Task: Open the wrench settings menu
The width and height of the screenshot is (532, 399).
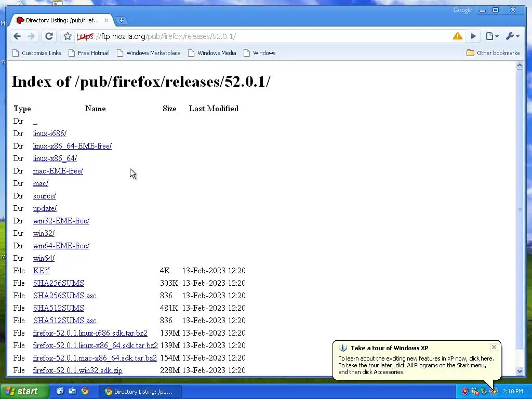Action: pos(512,36)
